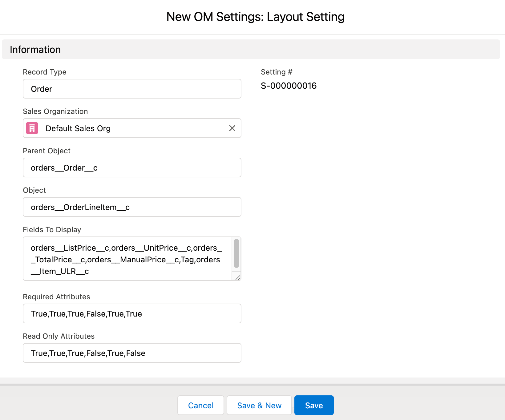Save the layout setting record
Viewport: 505px width, 420px height.
tap(314, 405)
